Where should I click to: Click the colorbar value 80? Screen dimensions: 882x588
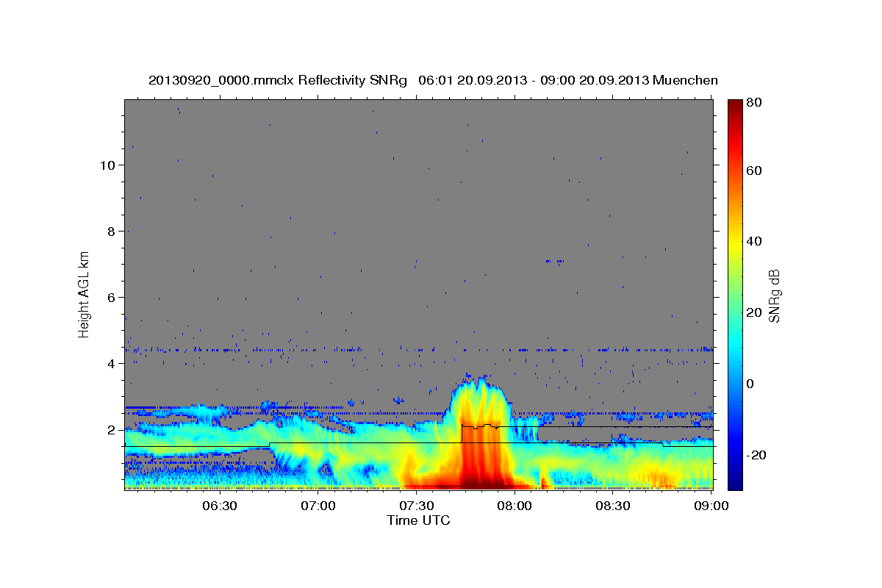(x=753, y=103)
